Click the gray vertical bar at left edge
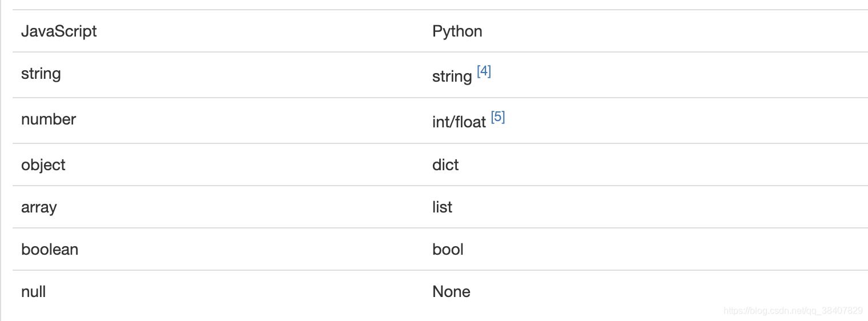 click(x=1, y=160)
